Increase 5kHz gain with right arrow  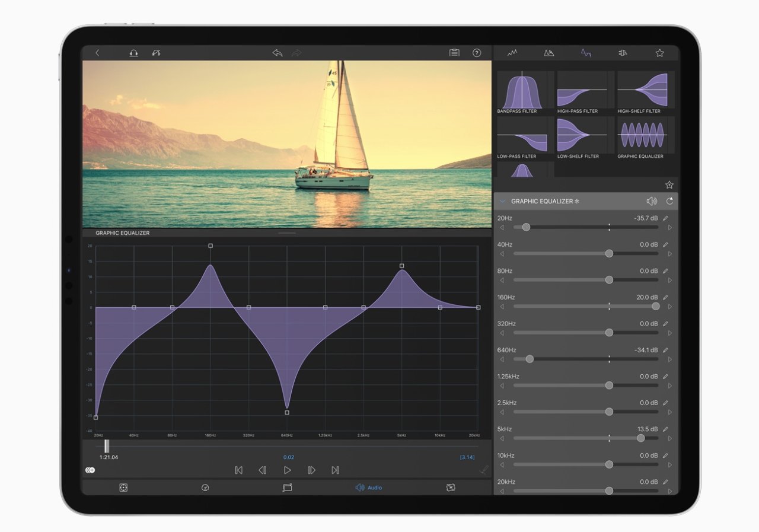click(x=670, y=438)
